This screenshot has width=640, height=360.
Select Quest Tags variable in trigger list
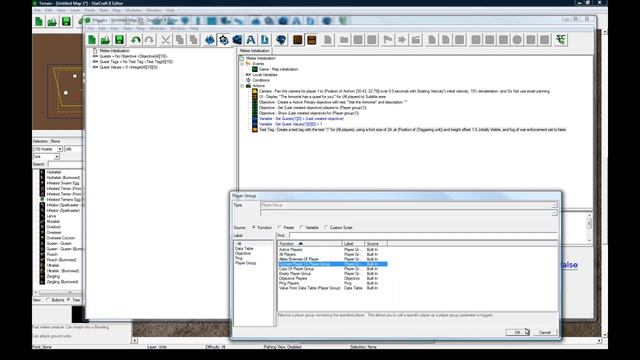[x=136, y=62]
